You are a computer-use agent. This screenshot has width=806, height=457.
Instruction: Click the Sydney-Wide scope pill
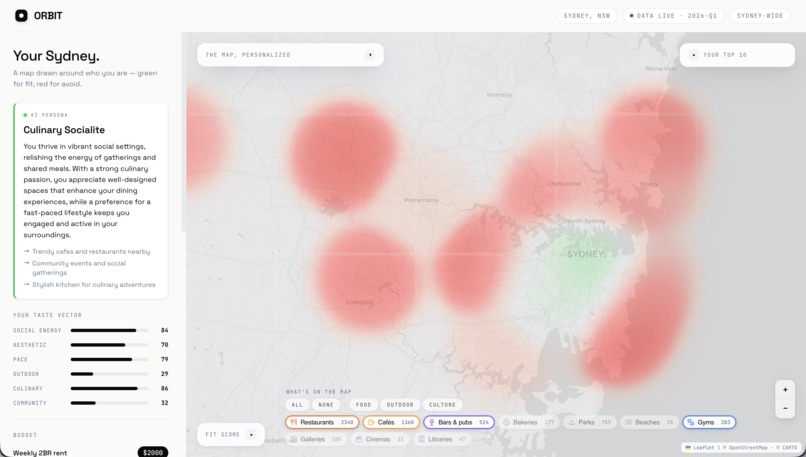(760, 15)
